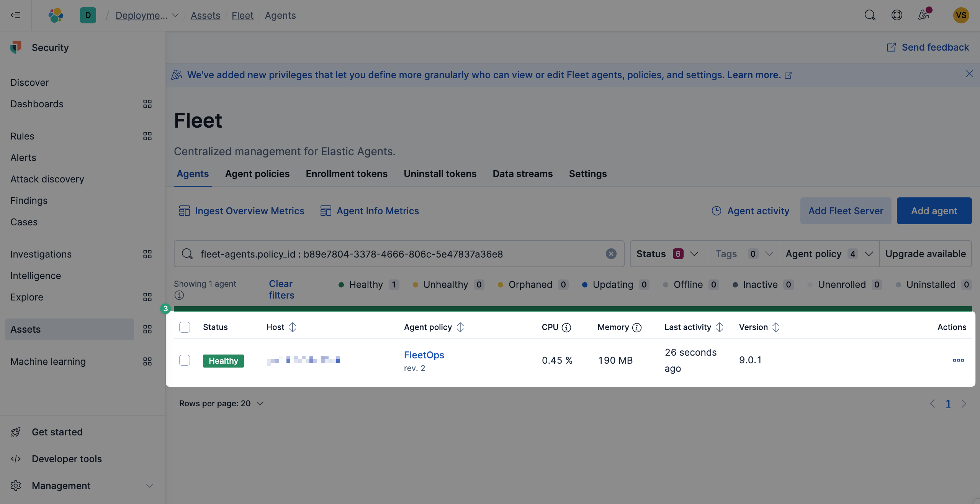Select the Agents tab

193,174
